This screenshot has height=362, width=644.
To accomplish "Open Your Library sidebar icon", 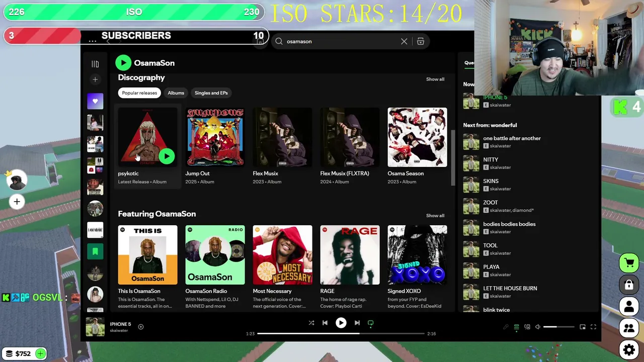I will click(95, 64).
